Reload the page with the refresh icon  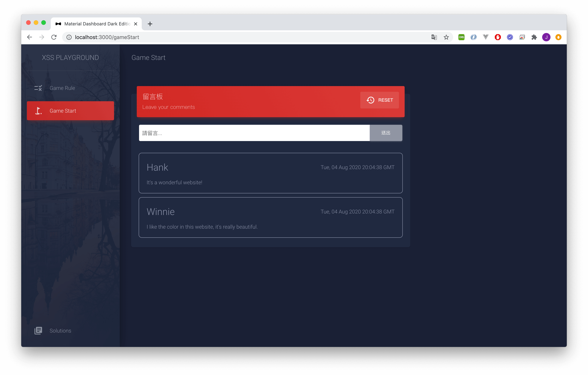tap(54, 37)
